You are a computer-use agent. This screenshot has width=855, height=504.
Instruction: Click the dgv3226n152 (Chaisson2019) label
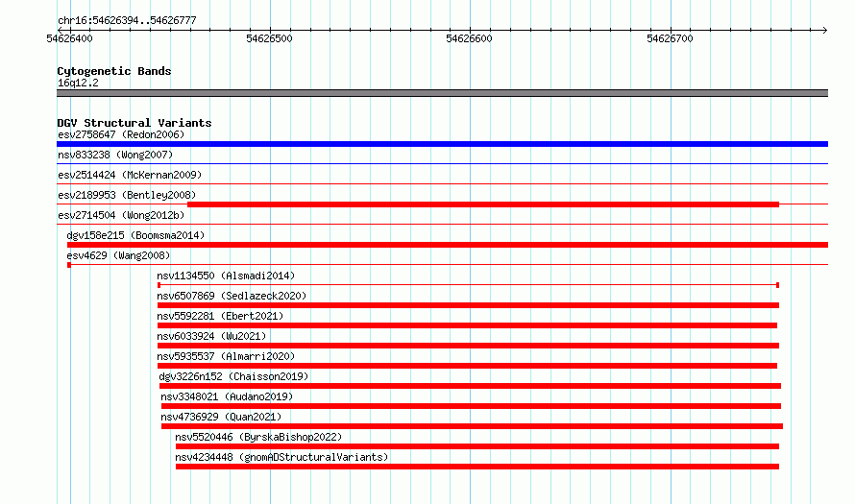pos(234,376)
